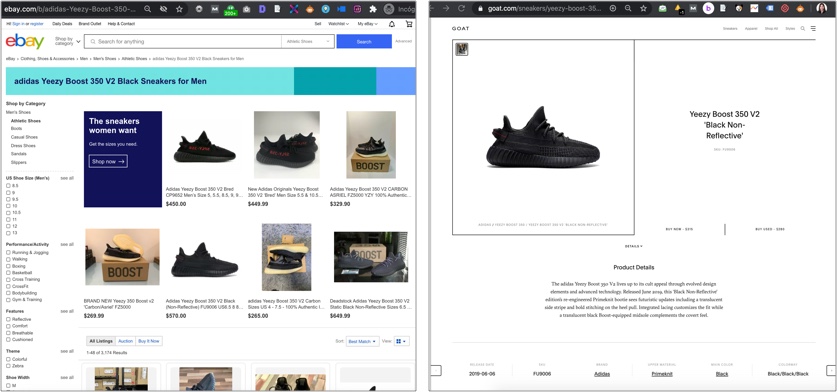The width and height of the screenshot is (837, 392).
Task: Click the green 200+ badge extension icon
Action: [x=231, y=10]
